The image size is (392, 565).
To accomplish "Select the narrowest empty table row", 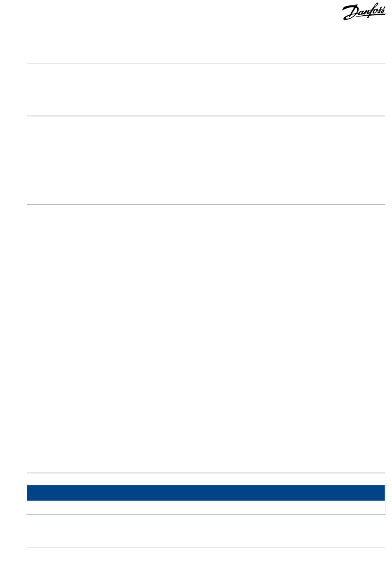I will 206,238.
